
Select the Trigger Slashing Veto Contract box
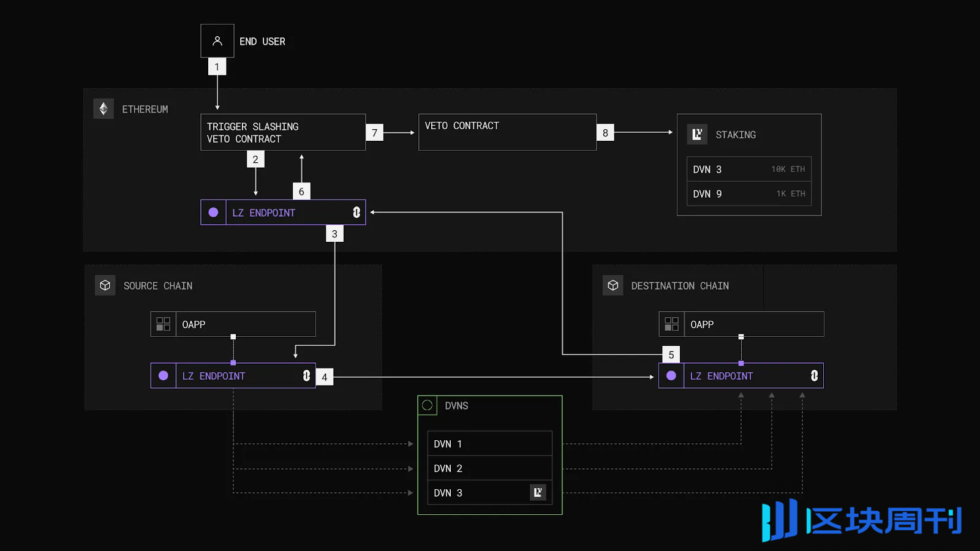pyautogui.click(x=283, y=132)
